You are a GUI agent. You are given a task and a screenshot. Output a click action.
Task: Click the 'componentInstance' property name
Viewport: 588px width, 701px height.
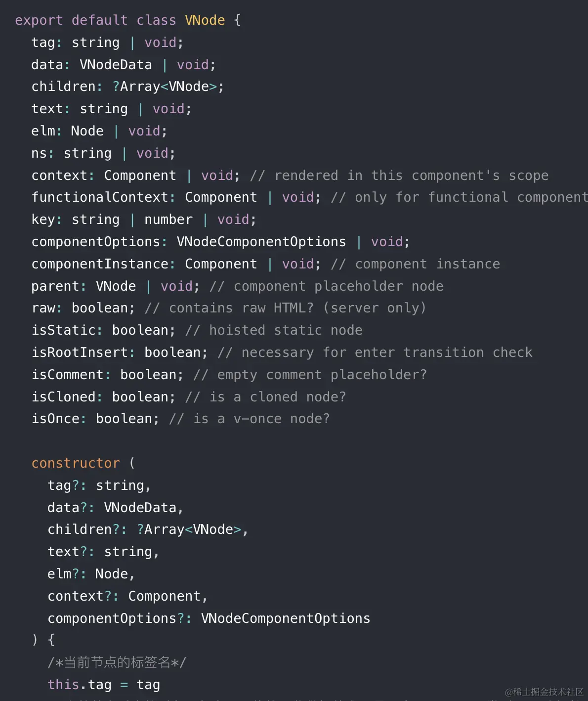[x=99, y=264]
